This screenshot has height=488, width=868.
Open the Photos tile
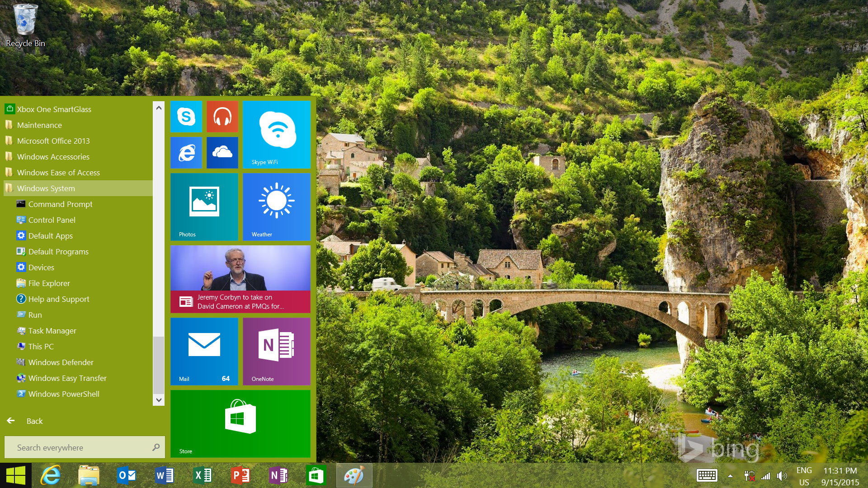[x=204, y=207]
